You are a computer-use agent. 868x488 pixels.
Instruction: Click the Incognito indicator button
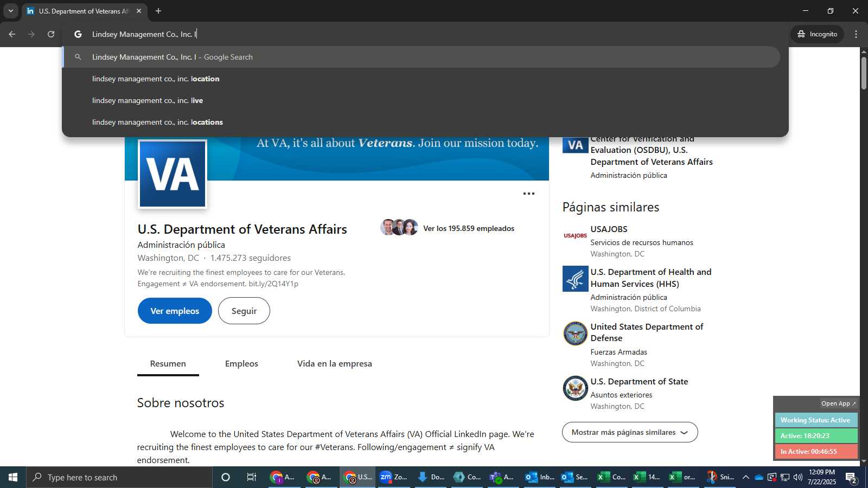[x=817, y=34]
